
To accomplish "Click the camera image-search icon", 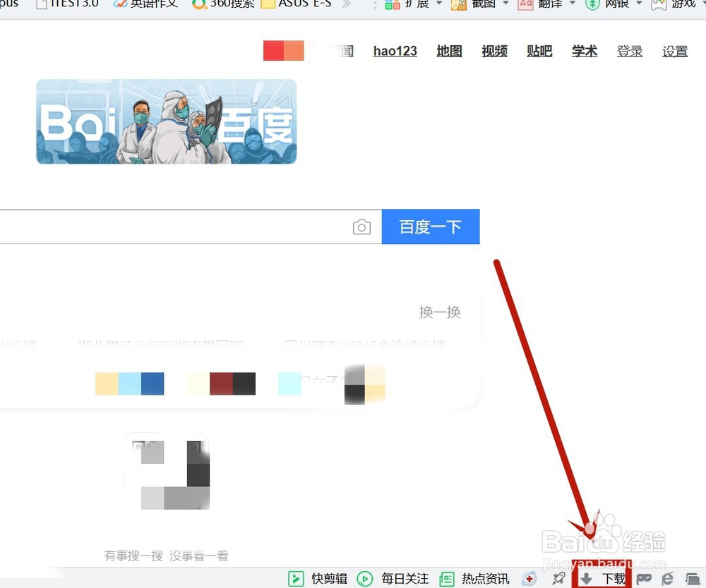I will click(x=361, y=227).
